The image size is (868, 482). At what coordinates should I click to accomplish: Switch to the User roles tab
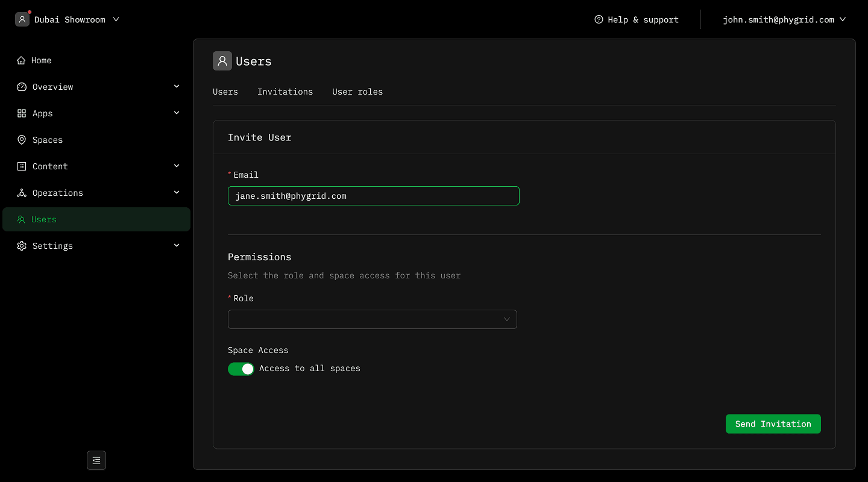(357, 92)
